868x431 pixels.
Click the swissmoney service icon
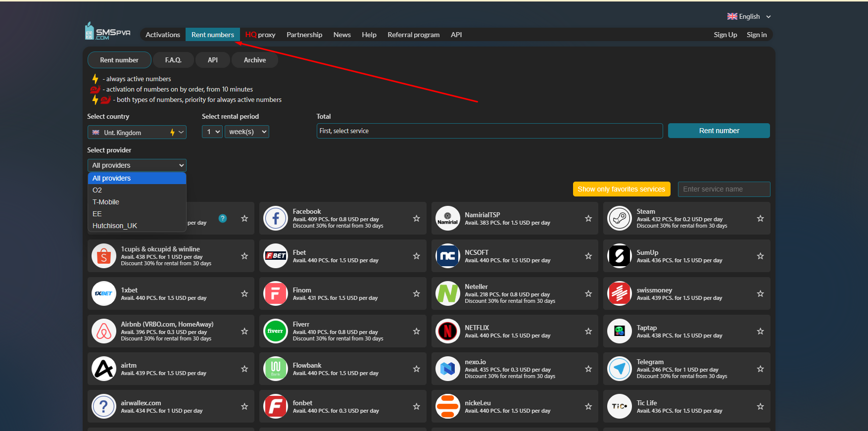click(620, 293)
